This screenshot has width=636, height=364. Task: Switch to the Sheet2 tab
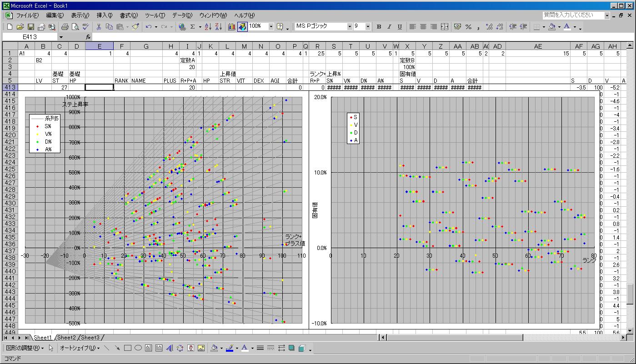[x=66, y=338]
